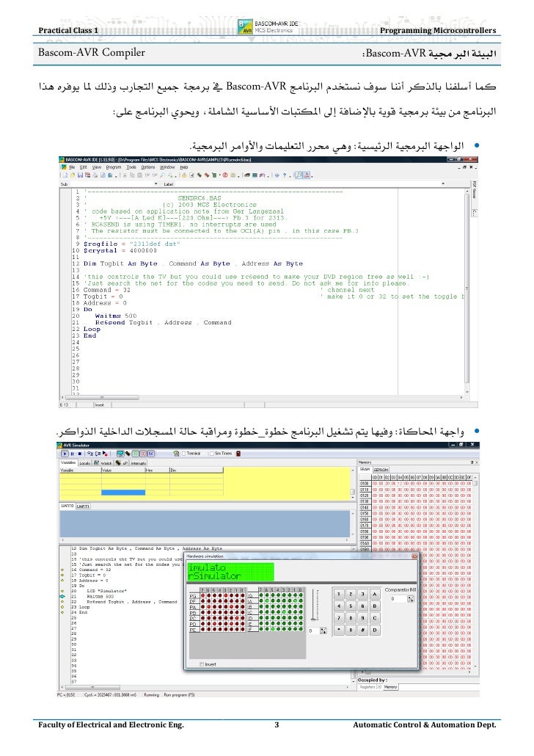The width and height of the screenshot is (534, 756).
Task: Click the green LCD display in hardware simulation
Action: (230, 572)
